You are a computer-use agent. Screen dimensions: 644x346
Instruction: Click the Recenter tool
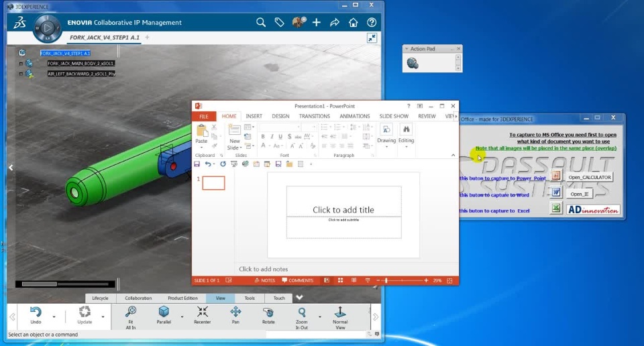202,315
